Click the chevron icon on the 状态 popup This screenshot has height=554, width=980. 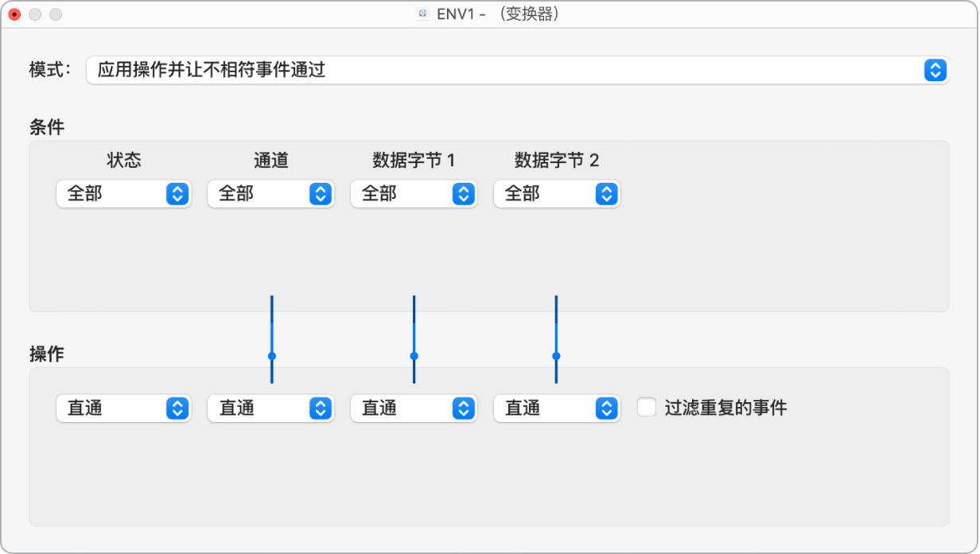[x=180, y=194]
